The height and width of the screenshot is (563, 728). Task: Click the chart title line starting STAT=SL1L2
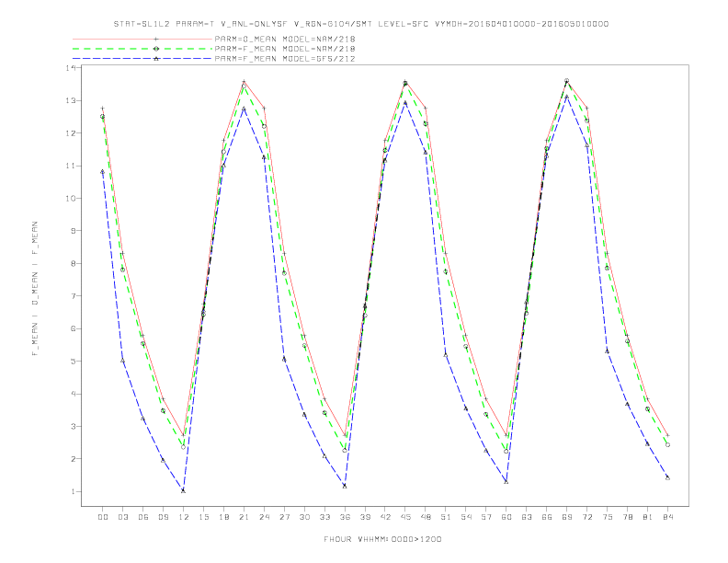pos(361,24)
